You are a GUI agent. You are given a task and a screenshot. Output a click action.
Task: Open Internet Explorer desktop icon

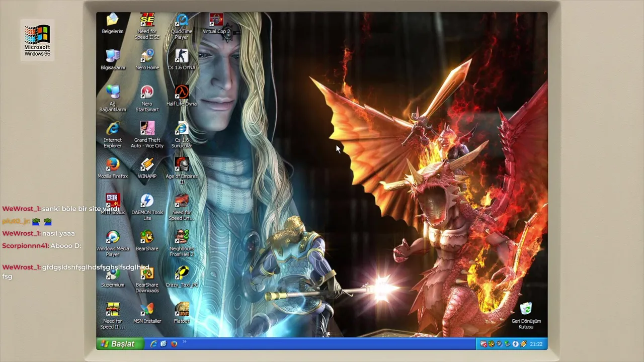point(113,135)
